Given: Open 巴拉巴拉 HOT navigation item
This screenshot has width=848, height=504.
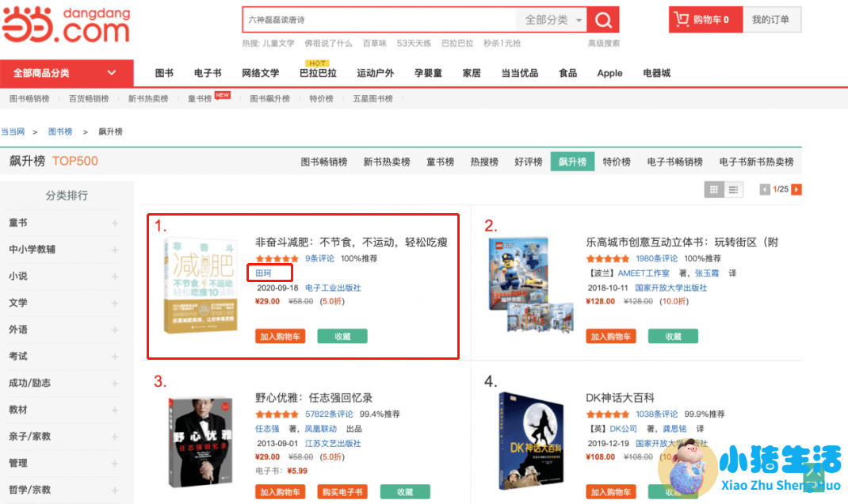Looking at the screenshot, I should click(318, 73).
